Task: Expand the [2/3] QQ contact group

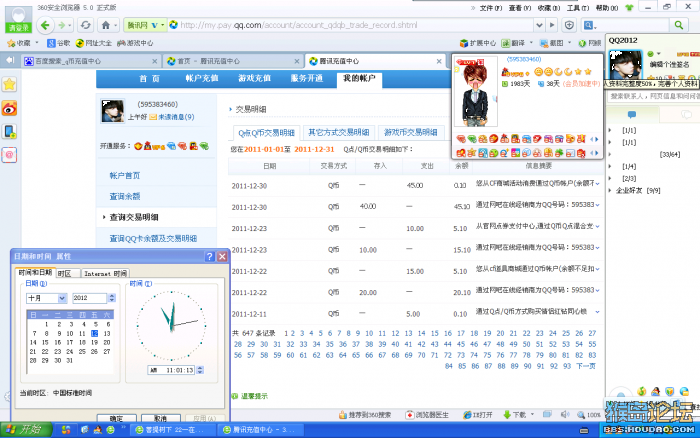Action: pos(610,178)
